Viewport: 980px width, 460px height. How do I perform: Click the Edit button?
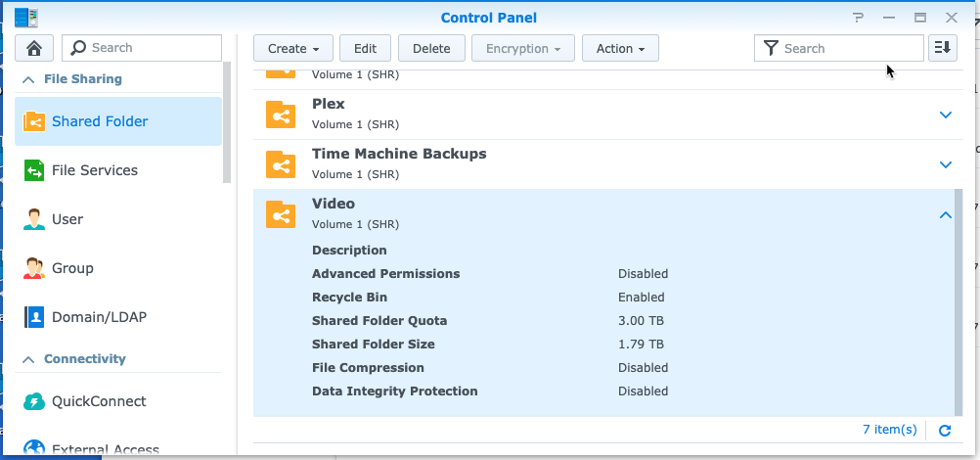(x=366, y=48)
